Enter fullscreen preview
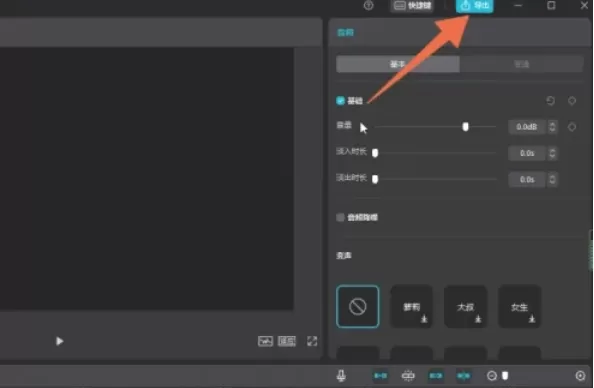This screenshot has width=594, height=388. tap(312, 341)
